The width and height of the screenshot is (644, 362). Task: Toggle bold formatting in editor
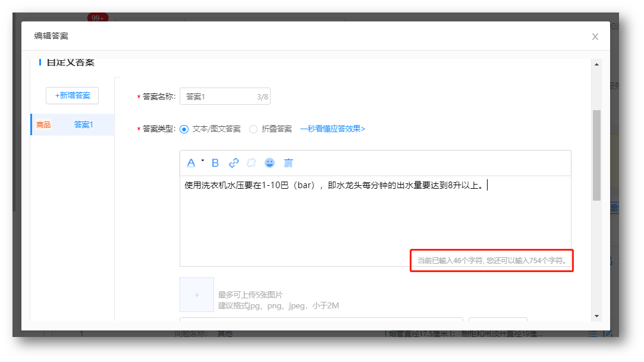click(x=215, y=163)
